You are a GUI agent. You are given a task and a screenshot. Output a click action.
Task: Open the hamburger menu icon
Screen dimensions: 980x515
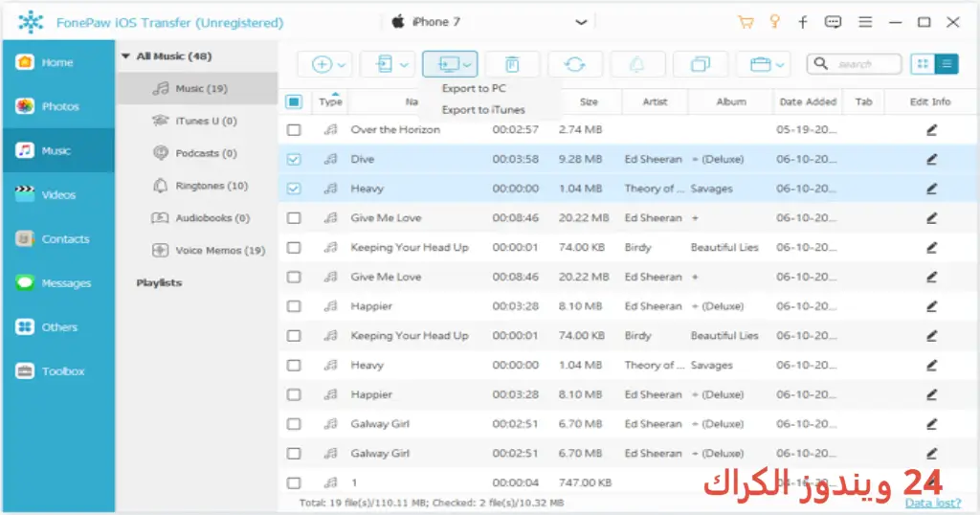pos(865,23)
